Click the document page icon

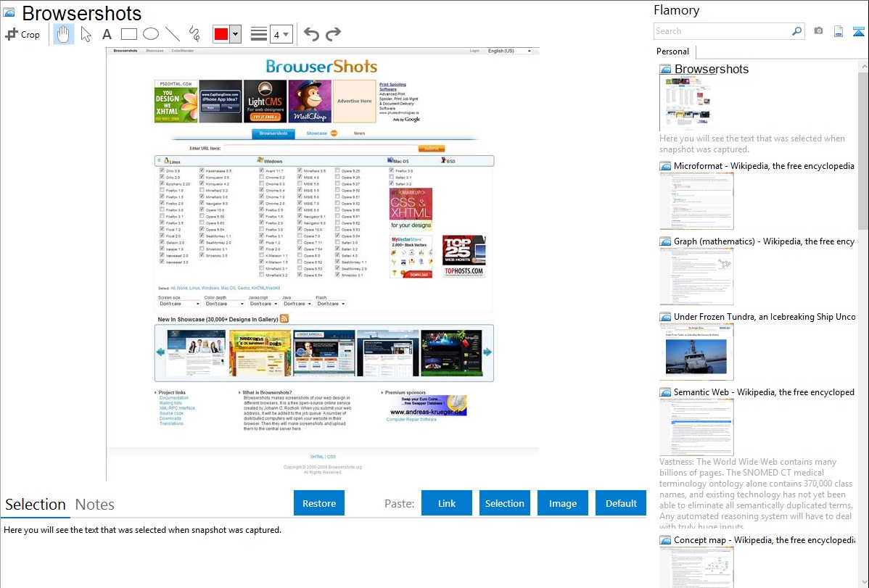[x=839, y=31]
